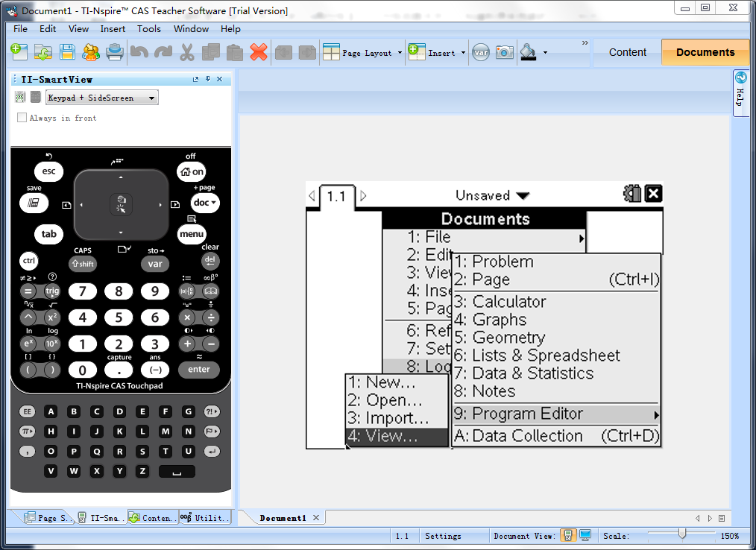This screenshot has width=756, height=550.
Task: Click the Variables 'var' toolbar icon
Action: (x=481, y=52)
